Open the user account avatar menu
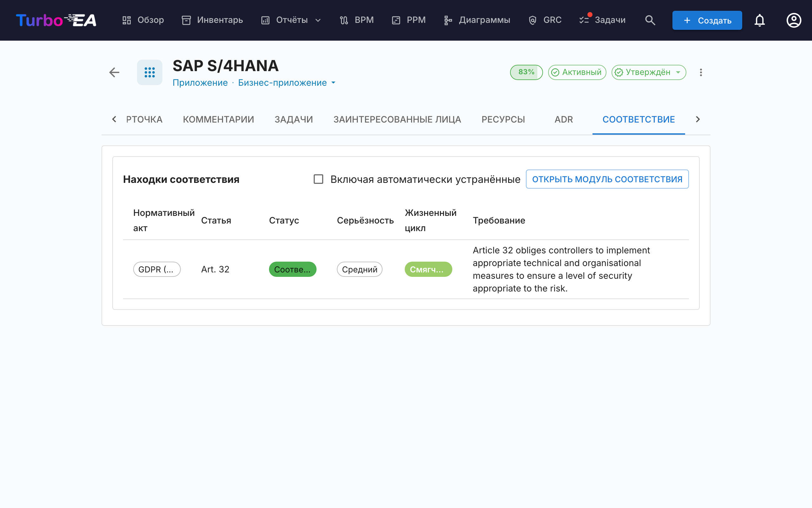Viewport: 812px width, 508px height. (x=794, y=20)
